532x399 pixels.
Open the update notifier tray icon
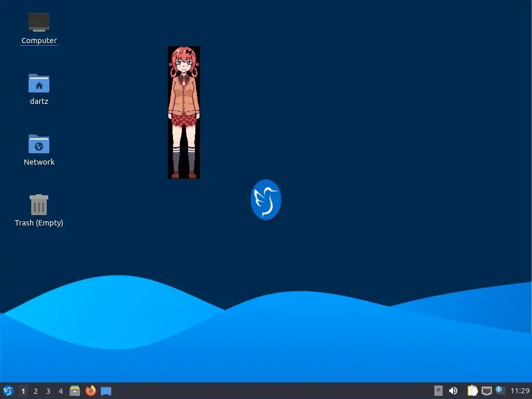click(500, 390)
